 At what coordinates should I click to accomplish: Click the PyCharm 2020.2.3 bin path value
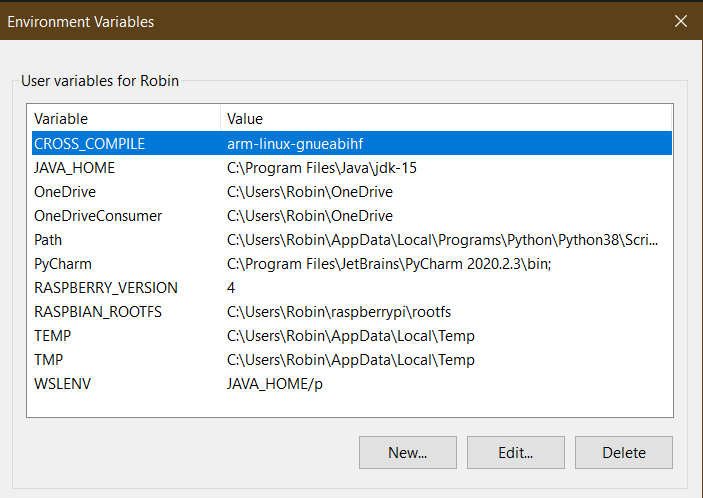[x=389, y=264]
